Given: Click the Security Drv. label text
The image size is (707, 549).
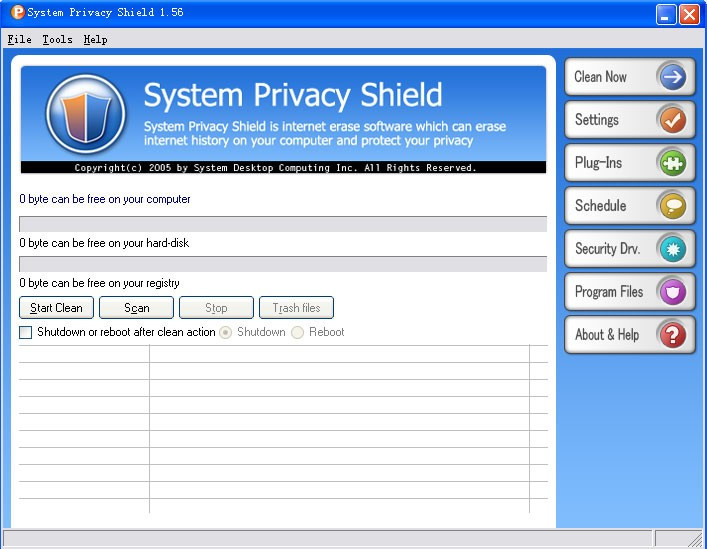Looking at the screenshot, I should coord(608,249).
